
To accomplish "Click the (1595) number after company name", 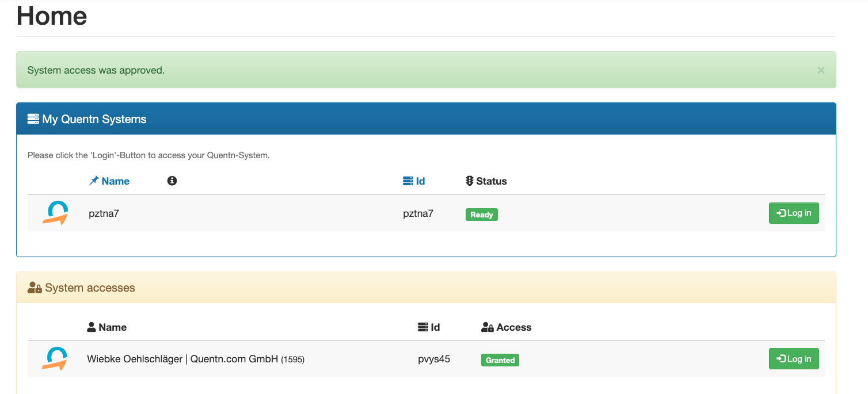I will coord(293,359).
